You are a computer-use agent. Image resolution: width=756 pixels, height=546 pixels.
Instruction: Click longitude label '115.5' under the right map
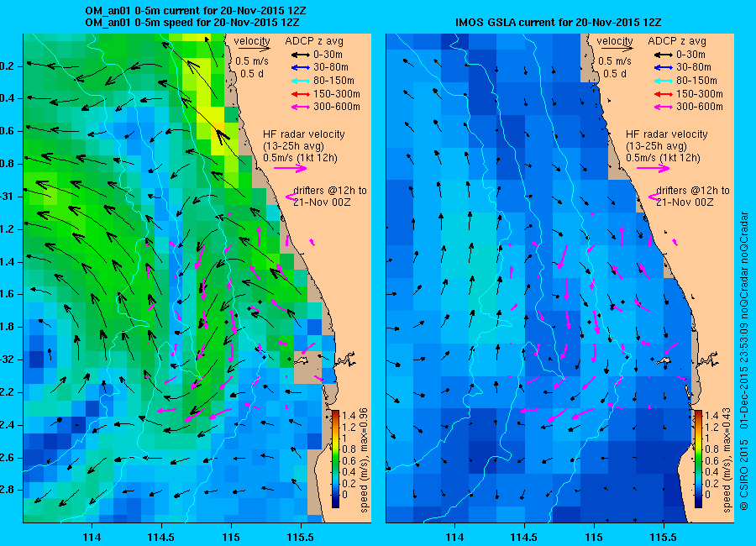coord(664,538)
